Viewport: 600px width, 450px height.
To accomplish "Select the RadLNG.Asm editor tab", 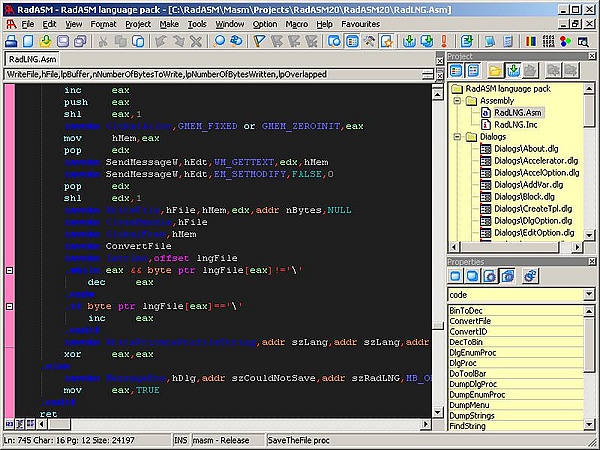I will point(34,60).
